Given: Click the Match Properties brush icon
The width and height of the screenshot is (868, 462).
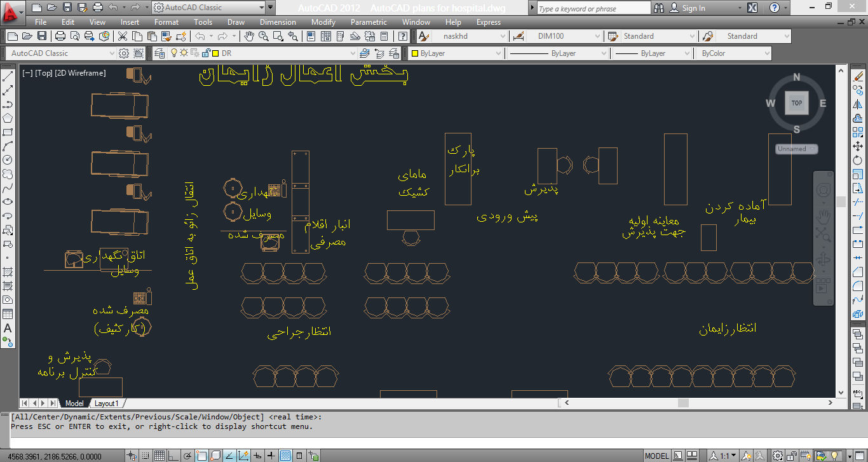Looking at the screenshot, I should click(165, 36).
